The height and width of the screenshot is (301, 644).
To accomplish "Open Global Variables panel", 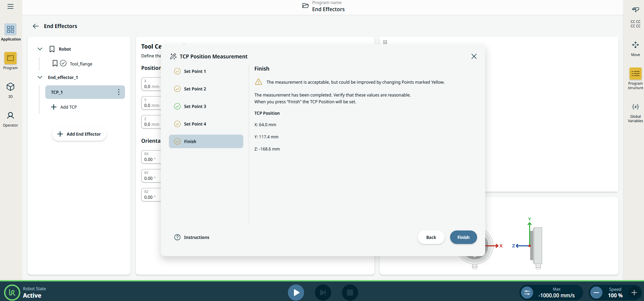I will pyautogui.click(x=635, y=112).
